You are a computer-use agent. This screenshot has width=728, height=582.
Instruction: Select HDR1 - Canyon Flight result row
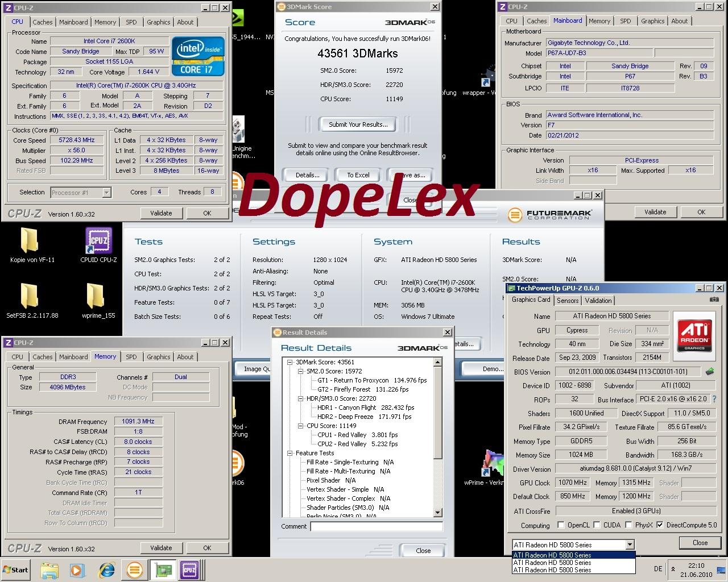click(x=366, y=408)
